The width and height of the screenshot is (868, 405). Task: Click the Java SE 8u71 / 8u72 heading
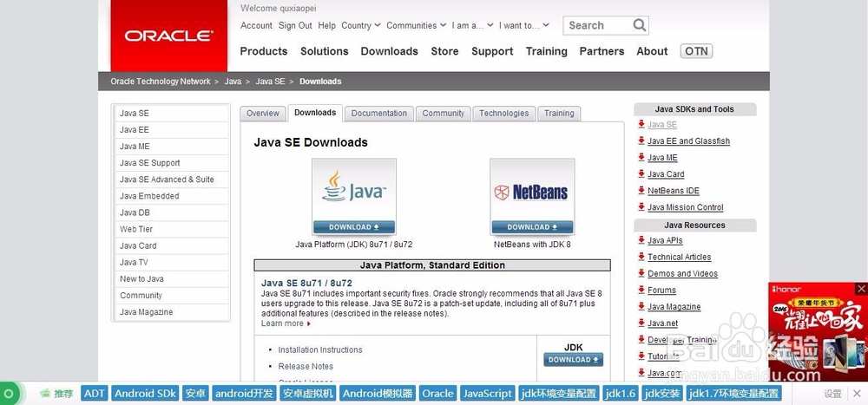click(x=306, y=284)
